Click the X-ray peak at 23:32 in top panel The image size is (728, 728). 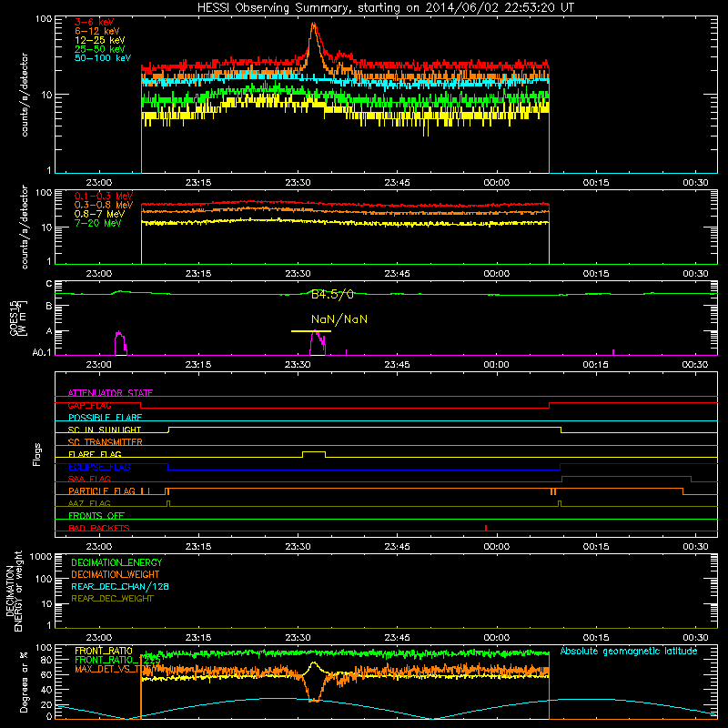click(x=314, y=25)
